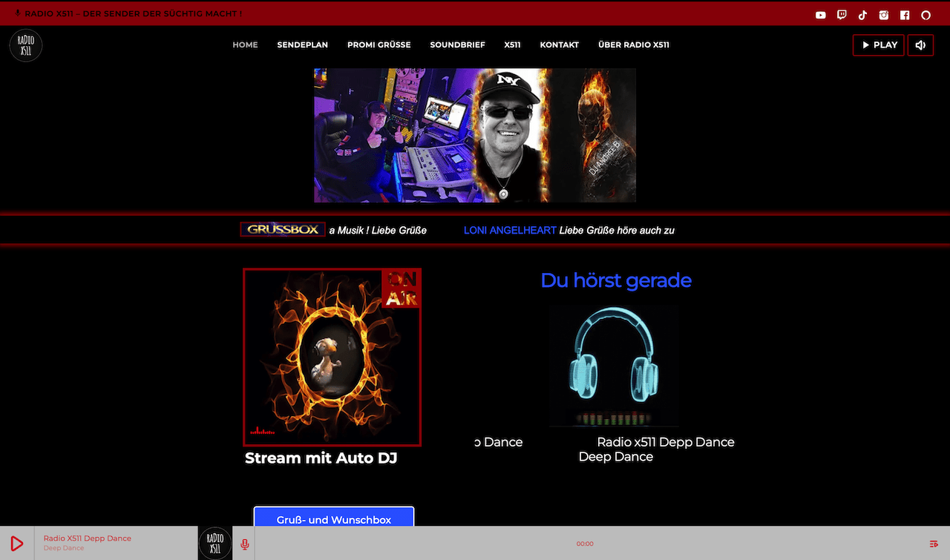
Task: Click the microphone icon in bottom player
Action: 245,544
